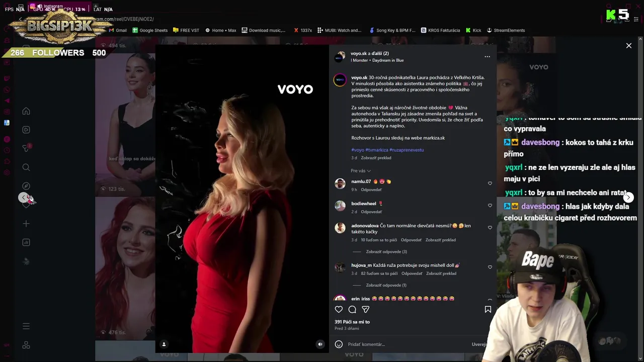Like bodiewheel's comment

click(490, 206)
